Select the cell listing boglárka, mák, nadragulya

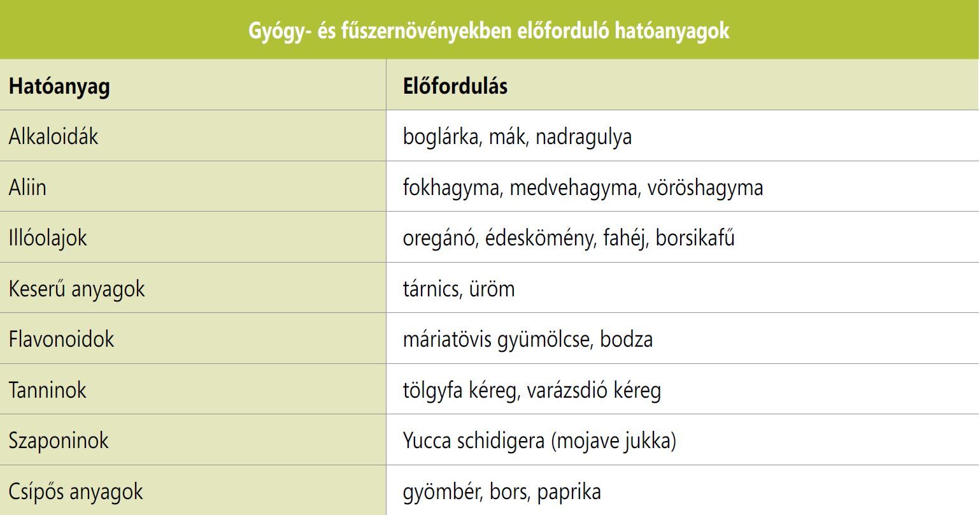click(517, 136)
